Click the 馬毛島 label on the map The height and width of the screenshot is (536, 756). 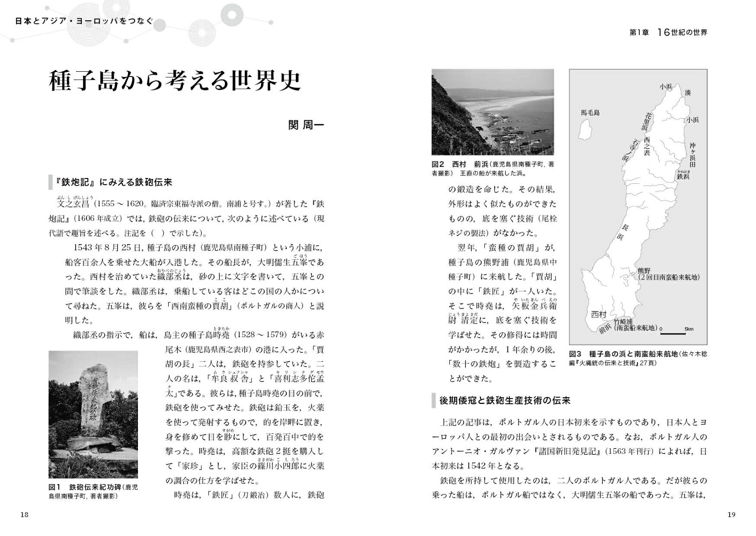tap(590, 113)
